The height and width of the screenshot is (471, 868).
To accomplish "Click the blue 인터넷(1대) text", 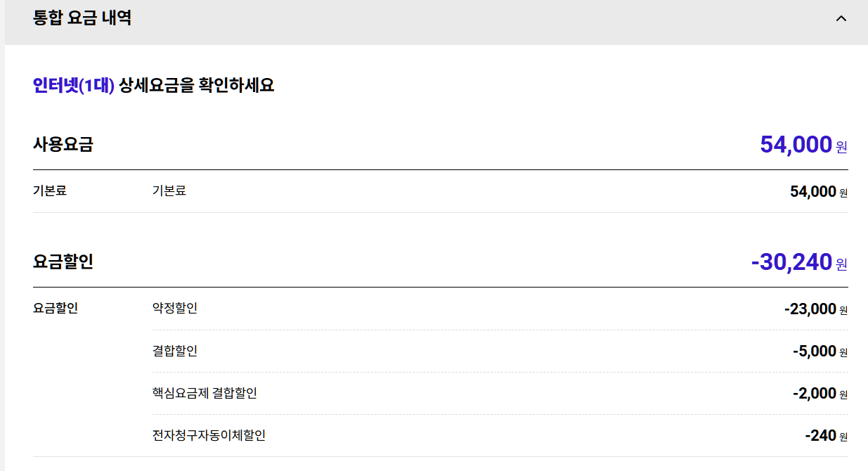I will click(x=73, y=86).
